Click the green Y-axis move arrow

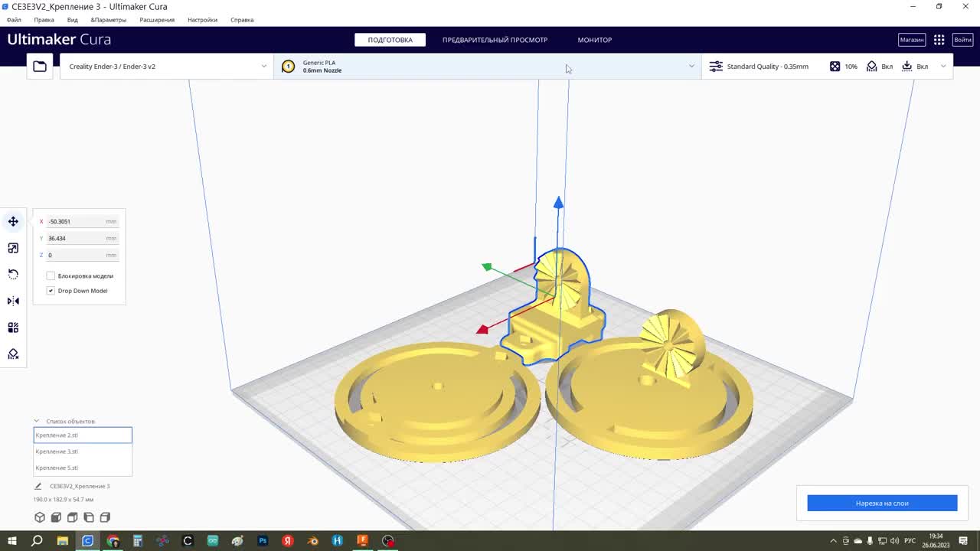[487, 266]
